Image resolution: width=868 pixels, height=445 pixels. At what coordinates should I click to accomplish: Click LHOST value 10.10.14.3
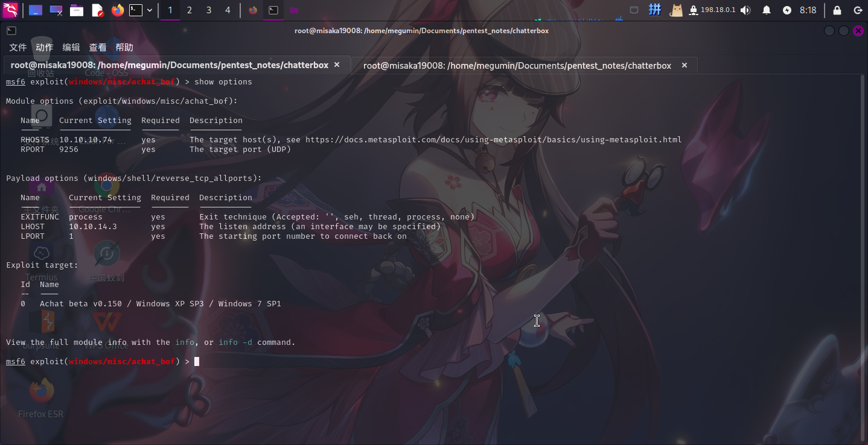(x=93, y=227)
